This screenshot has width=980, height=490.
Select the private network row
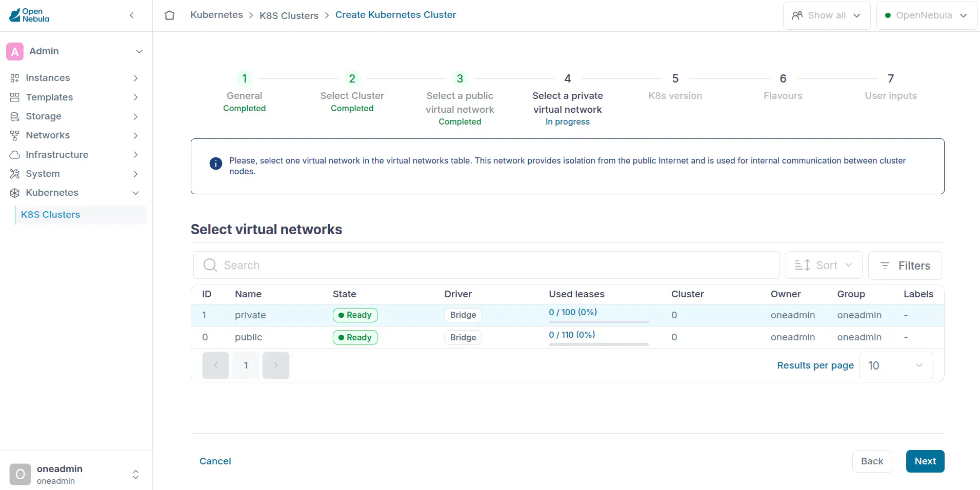point(568,315)
